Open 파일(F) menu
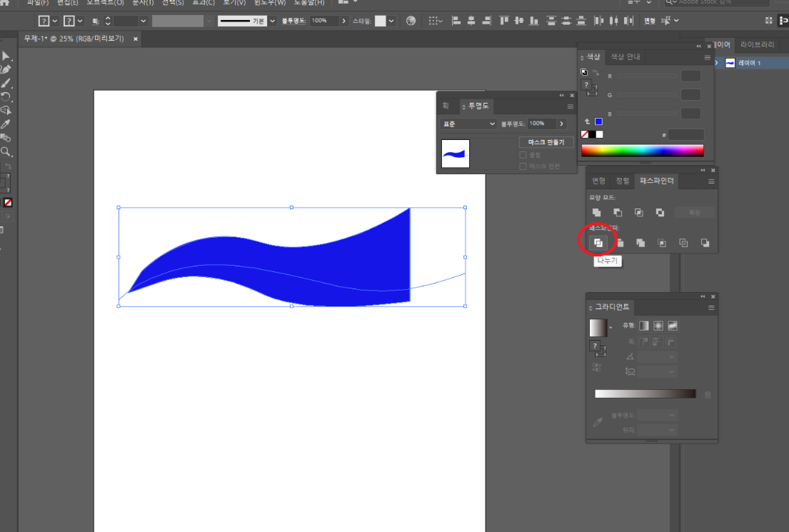This screenshot has width=789, height=532. tap(38, 3)
